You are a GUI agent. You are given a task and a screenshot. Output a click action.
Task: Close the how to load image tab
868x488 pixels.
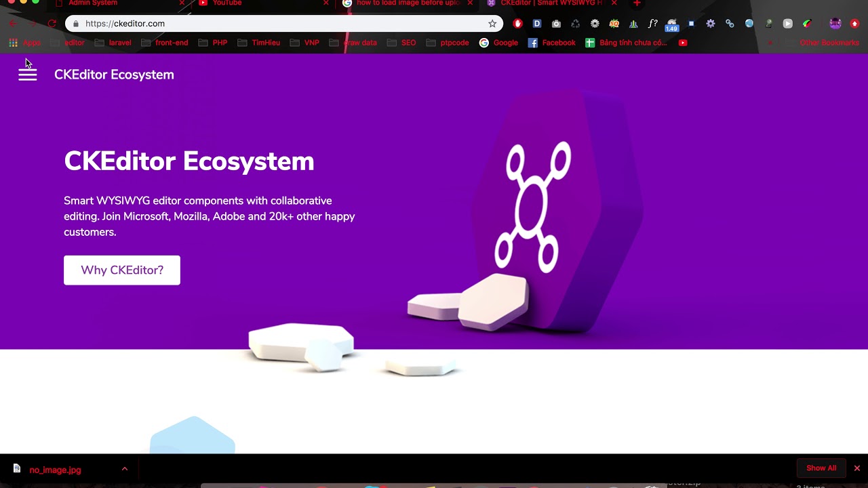click(470, 3)
